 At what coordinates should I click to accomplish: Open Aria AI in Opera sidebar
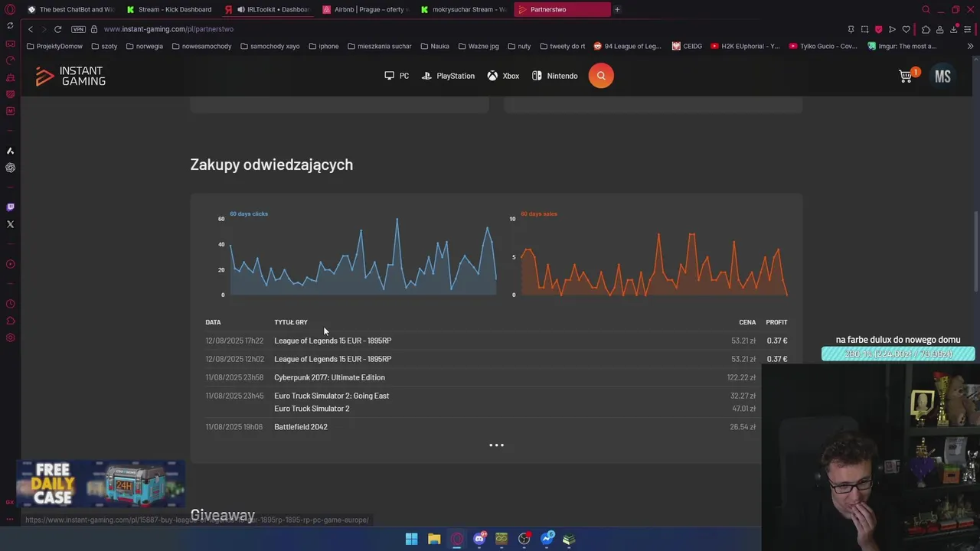click(10, 151)
